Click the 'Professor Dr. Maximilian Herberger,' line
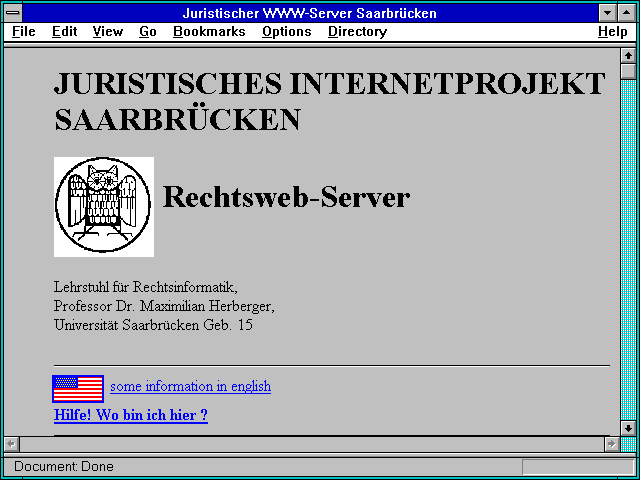Screen dimensions: 640x480 pyautogui.click(x=164, y=306)
